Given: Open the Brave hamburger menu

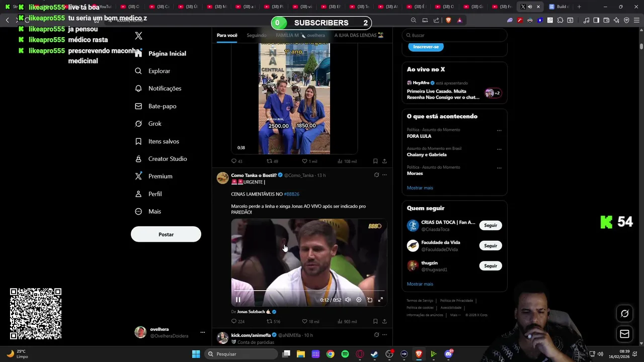Looking at the screenshot, I should coord(636,20).
